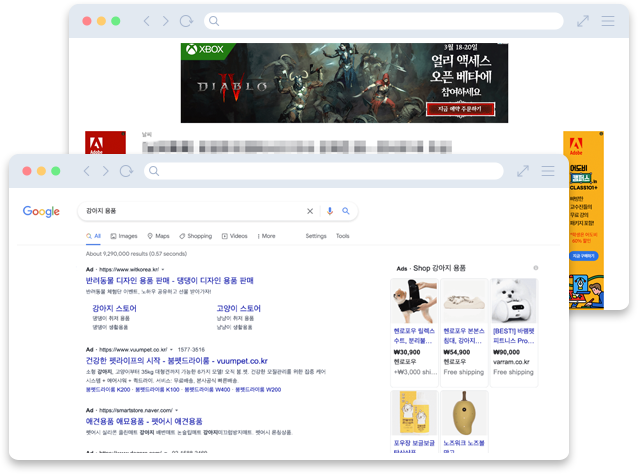Click the Google logo
The width and height of the screenshot is (638, 474).
click(41, 212)
